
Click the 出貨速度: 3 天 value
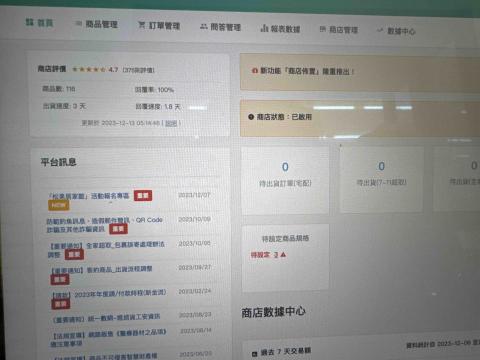[64, 106]
